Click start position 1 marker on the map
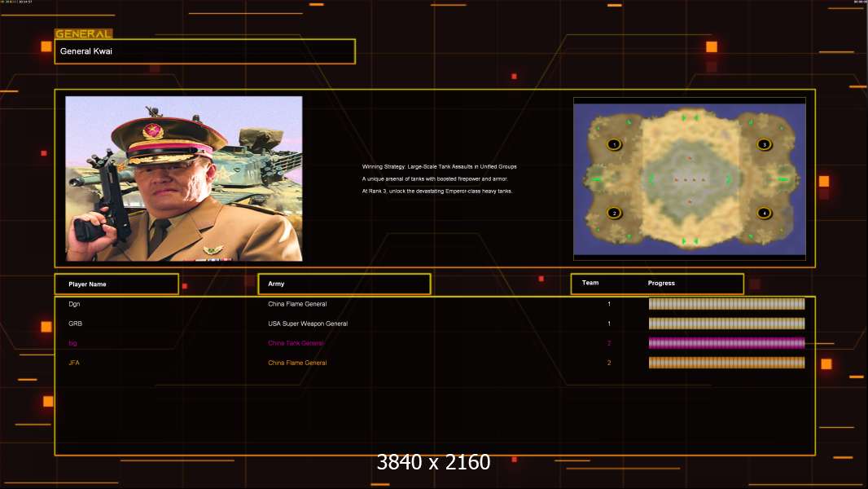 pos(614,144)
